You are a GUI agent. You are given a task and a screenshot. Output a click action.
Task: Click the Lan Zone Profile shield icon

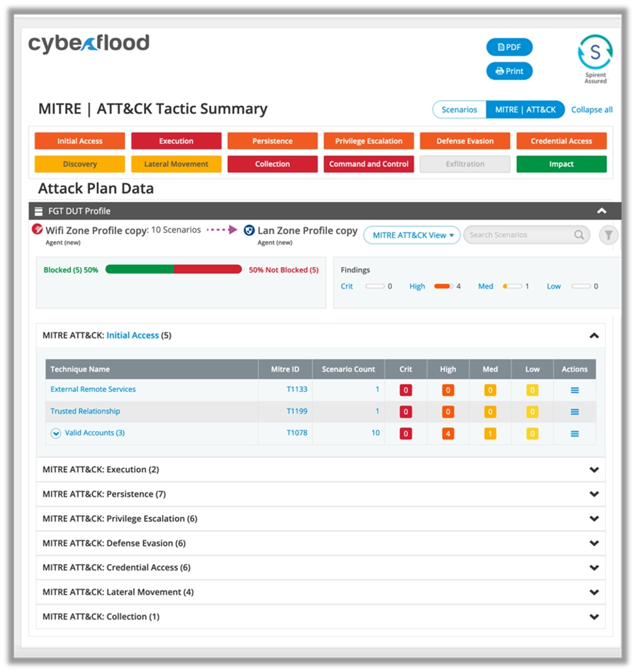pyautogui.click(x=249, y=231)
